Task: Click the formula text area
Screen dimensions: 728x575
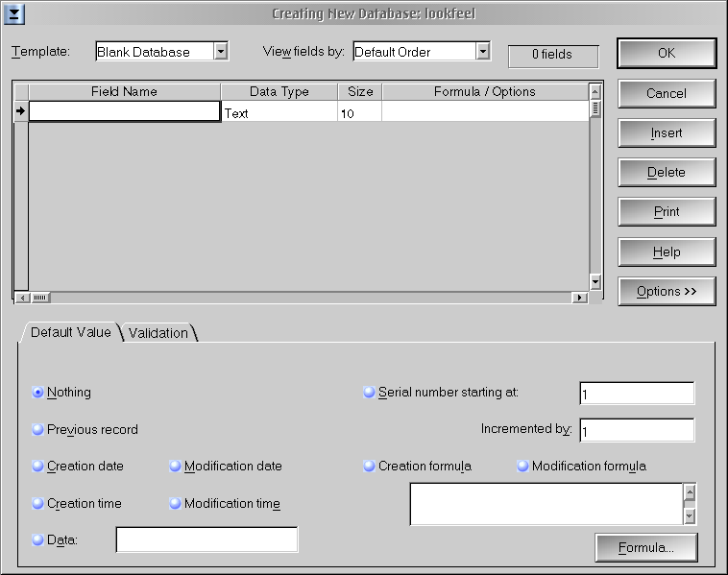Action: pos(546,504)
